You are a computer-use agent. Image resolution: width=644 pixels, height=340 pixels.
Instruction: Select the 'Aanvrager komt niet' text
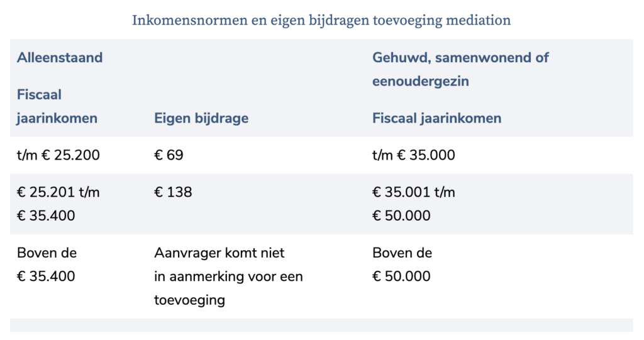pyautogui.click(x=219, y=253)
